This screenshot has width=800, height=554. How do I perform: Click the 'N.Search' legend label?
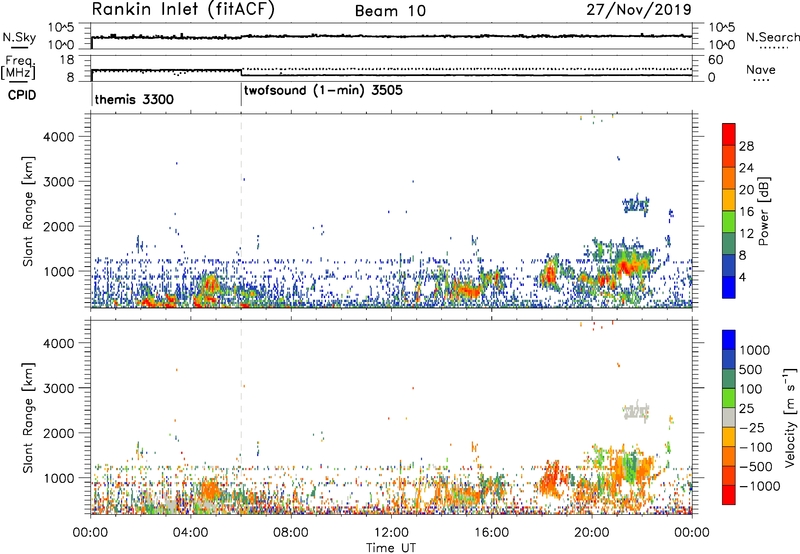pos(772,37)
